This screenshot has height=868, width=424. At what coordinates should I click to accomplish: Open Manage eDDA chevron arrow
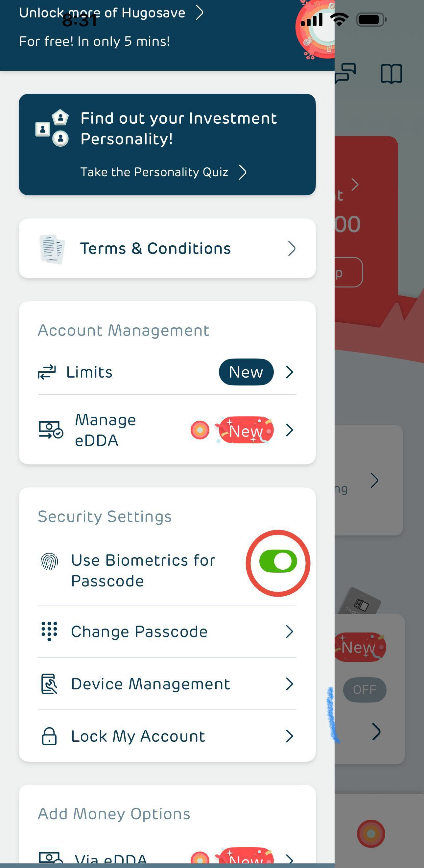tap(289, 430)
